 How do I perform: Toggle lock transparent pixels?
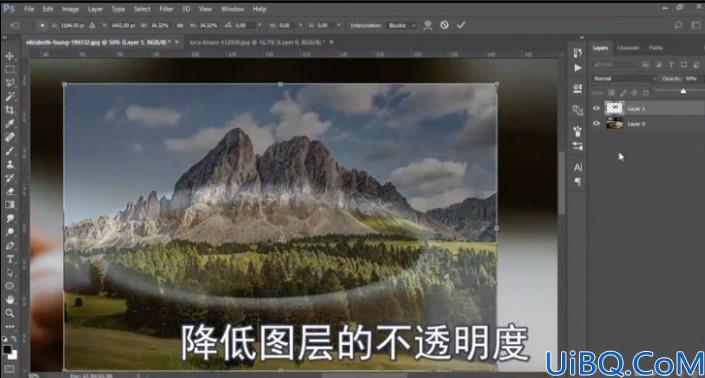pos(611,93)
